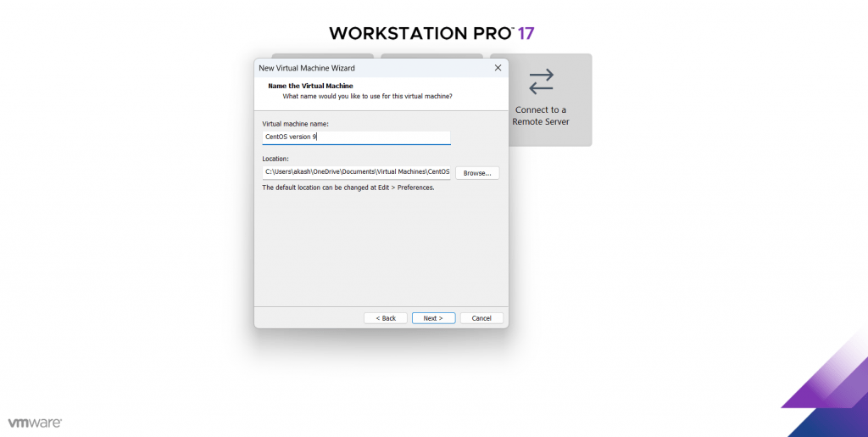Select the Connect to a Remote Server label
868x437 pixels.
click(541, 115)
